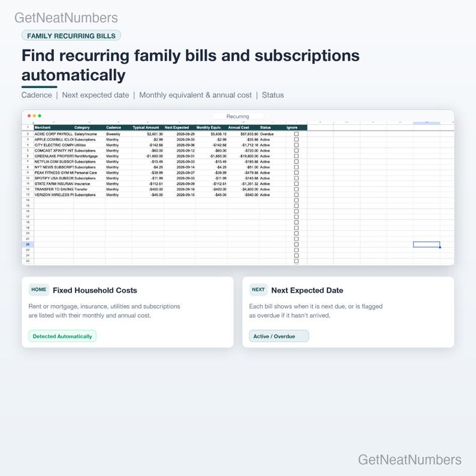Select cell GREENLAKE PROPERT
Screen dimensions: 476x476
[x=54, y=156]
